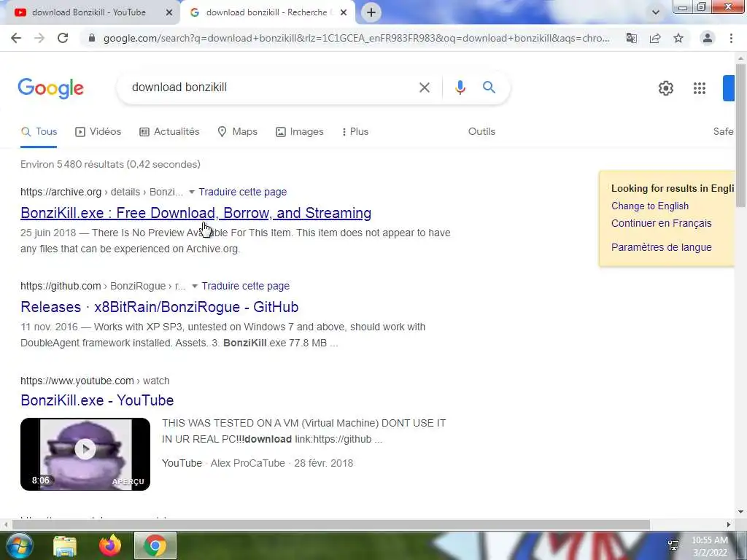Click the network tray icon
Image resolution: width=747 pixels, height=560 pixels.
point(673,545)
